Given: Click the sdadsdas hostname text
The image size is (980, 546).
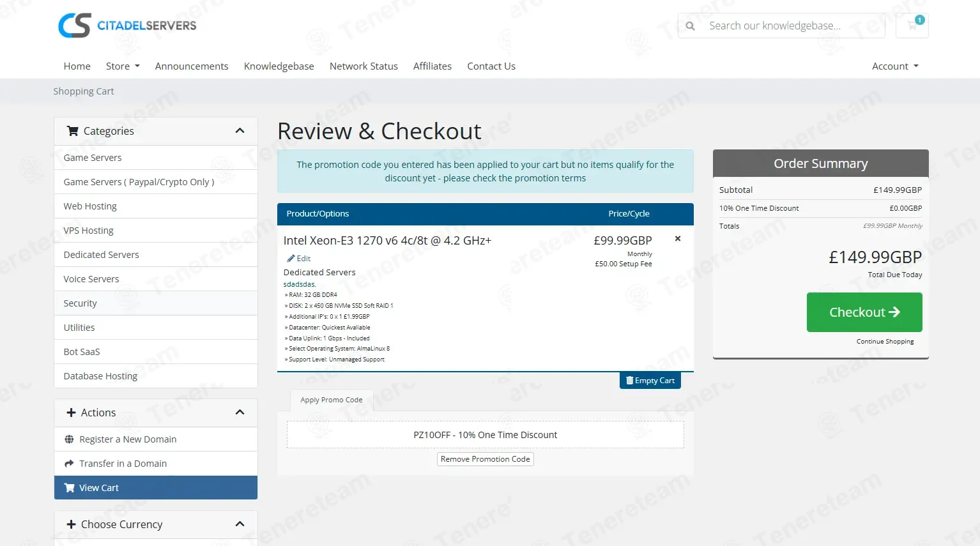Looking at the screenshot, I should coord(300,284).
